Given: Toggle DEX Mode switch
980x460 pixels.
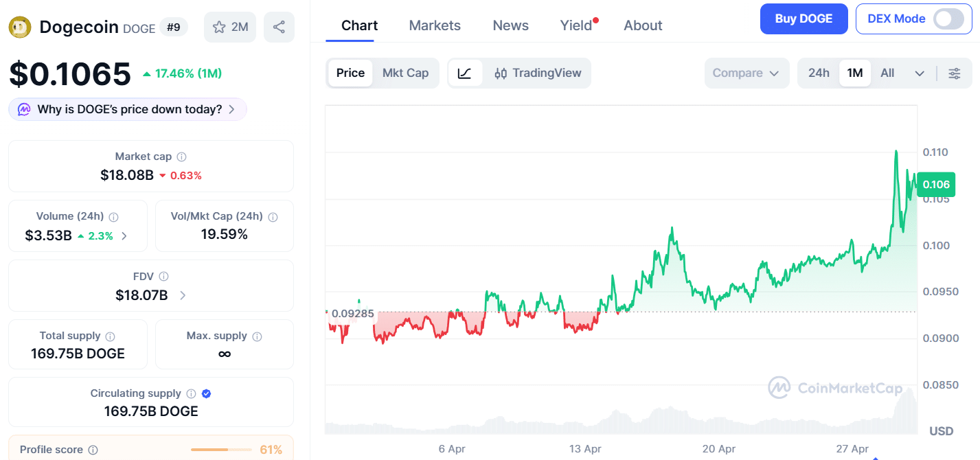Looking at the screenshot, I should coord(948,19).
